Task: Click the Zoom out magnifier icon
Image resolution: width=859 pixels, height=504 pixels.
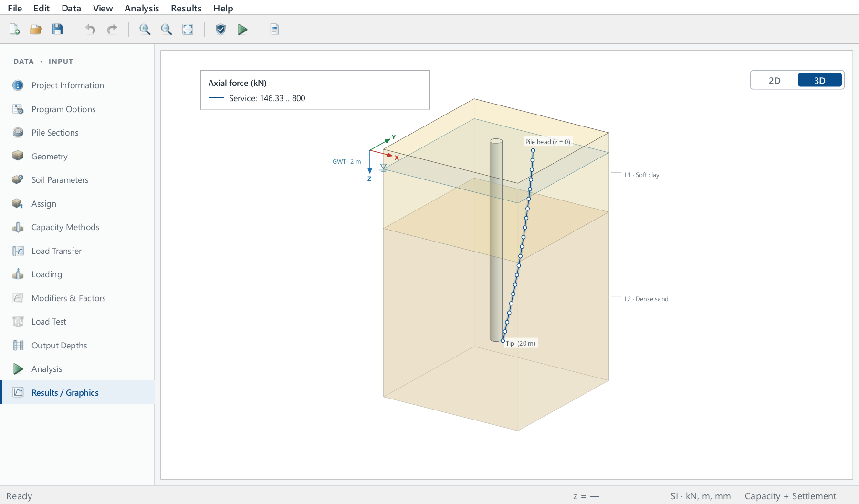Action: click(166, 30)
